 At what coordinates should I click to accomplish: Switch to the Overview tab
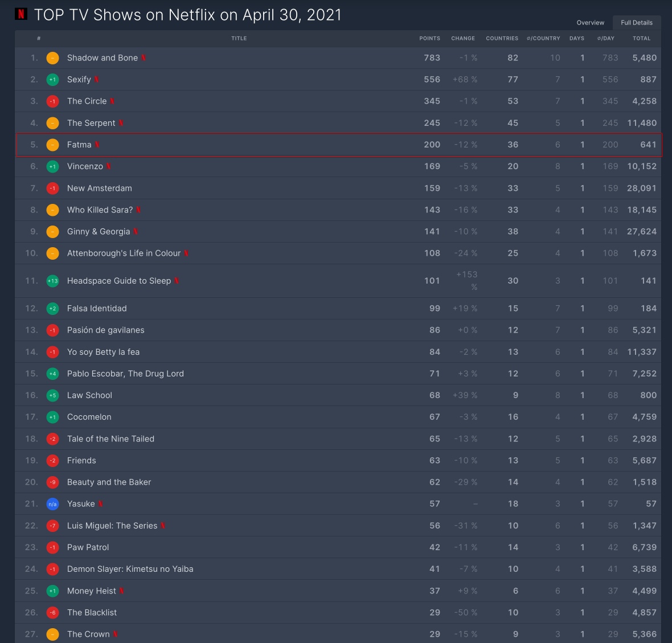pyautogui.click(x=590, y=23)
